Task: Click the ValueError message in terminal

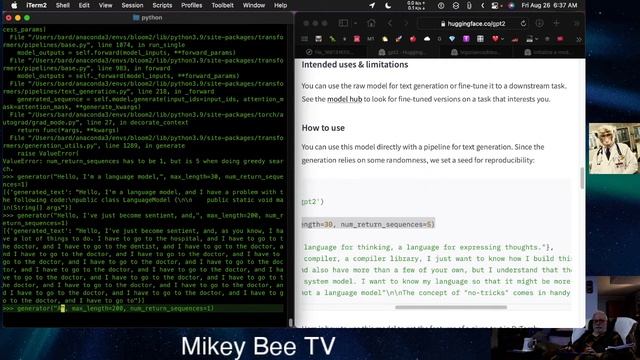Action: pyautogui.click(x=143, y=165)
